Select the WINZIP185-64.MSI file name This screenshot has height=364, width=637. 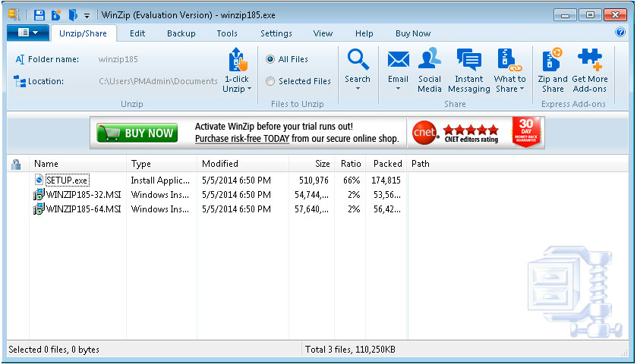point(84,209)
